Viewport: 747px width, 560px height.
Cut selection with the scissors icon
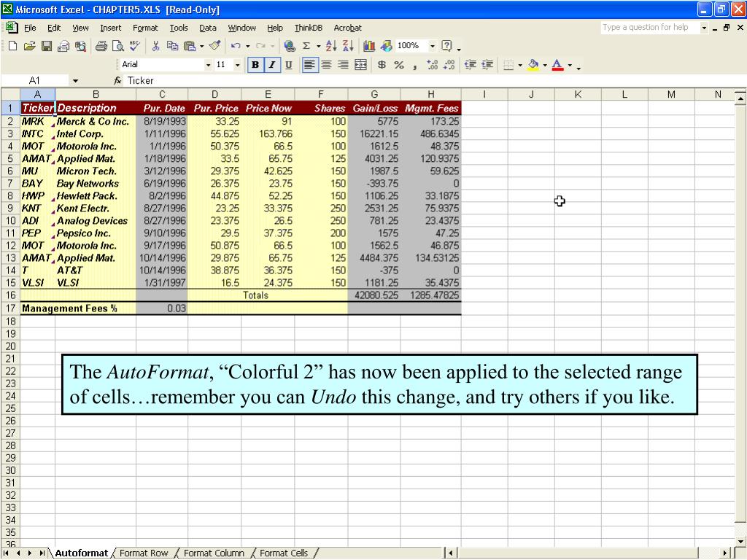pyautogui.click(x=155, y=46)
